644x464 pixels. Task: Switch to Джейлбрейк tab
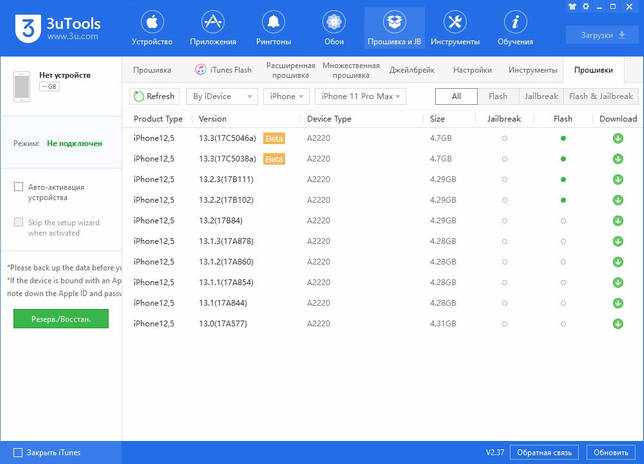pos(412,70)
